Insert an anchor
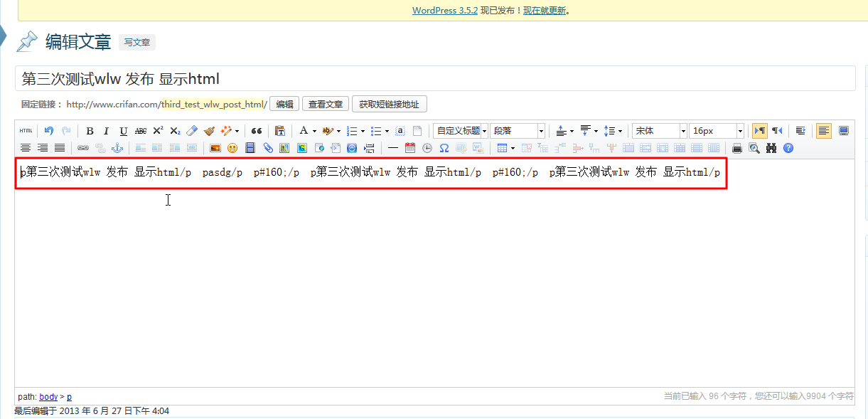Screen dimensions: 868x419 click(x=117, y=148)
